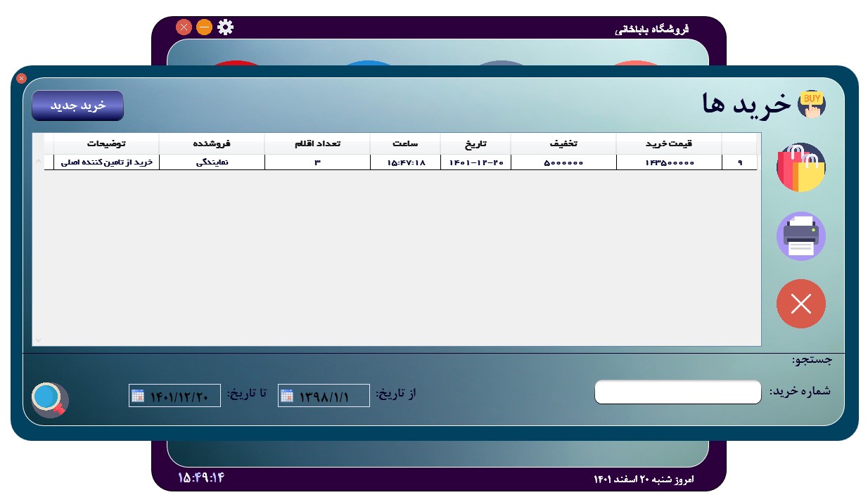The width and height of the screenshot is (868, 502).
Task: Open calendar picker for the از تاریخ field
Action: [286, 396]
